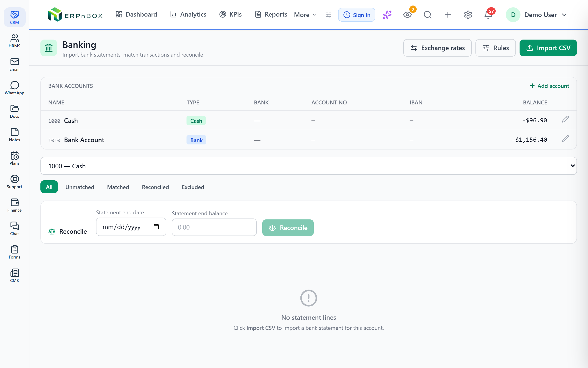
Task: Click the green Reconcile button
Action: (288, 227)
